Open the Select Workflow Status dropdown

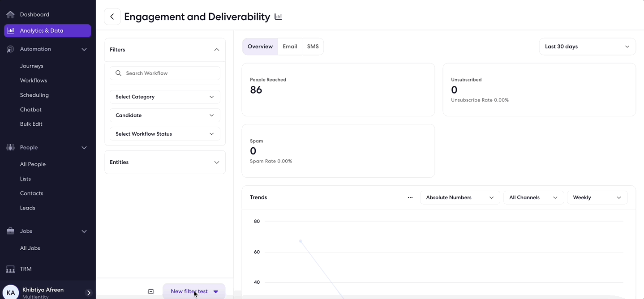point(165,134)
